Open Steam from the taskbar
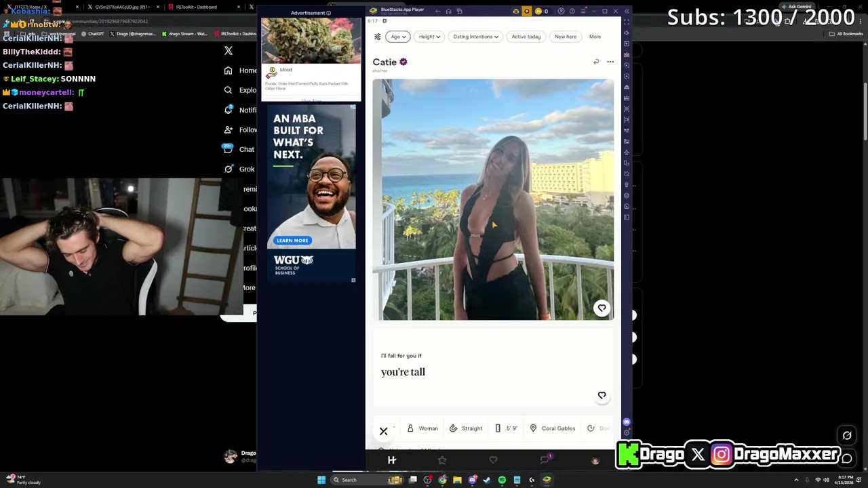The height and width of the screenshot is (488, 868). pyautogui.click(x=487, y=480)
